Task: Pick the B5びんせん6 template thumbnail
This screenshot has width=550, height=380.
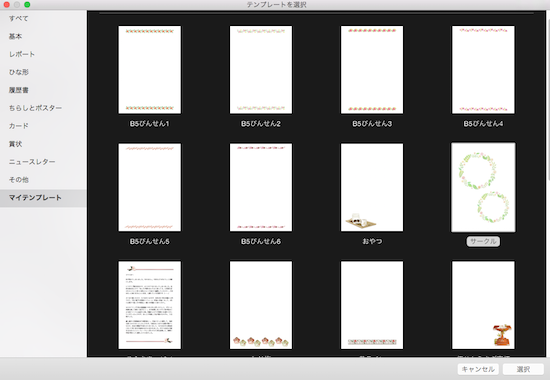Action: [x=261, y=187]
